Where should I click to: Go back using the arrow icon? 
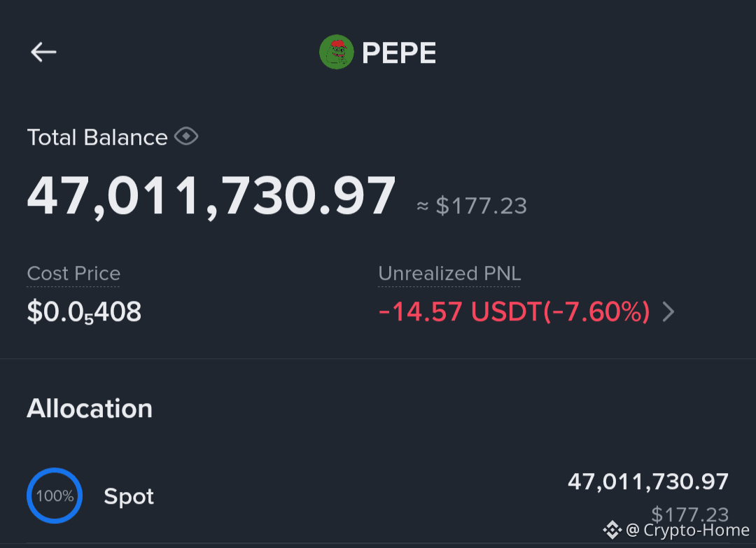(43, 52)
